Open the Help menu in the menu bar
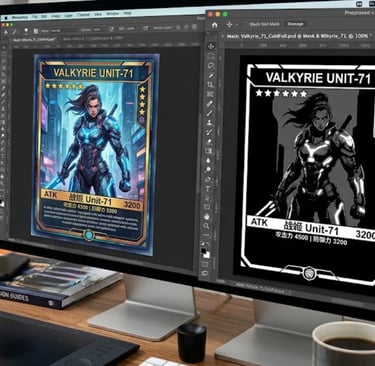 tap(127, 13)
